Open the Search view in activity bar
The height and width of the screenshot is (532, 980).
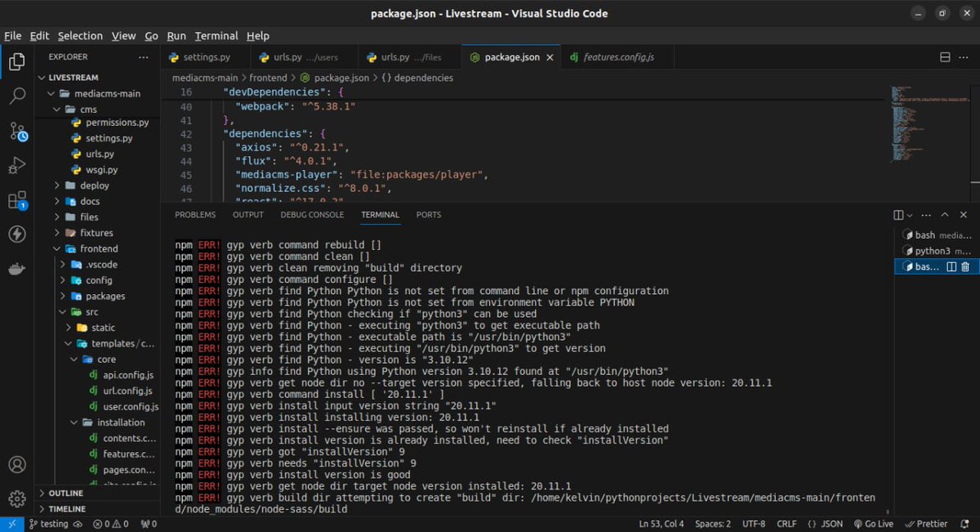(17, 96)
